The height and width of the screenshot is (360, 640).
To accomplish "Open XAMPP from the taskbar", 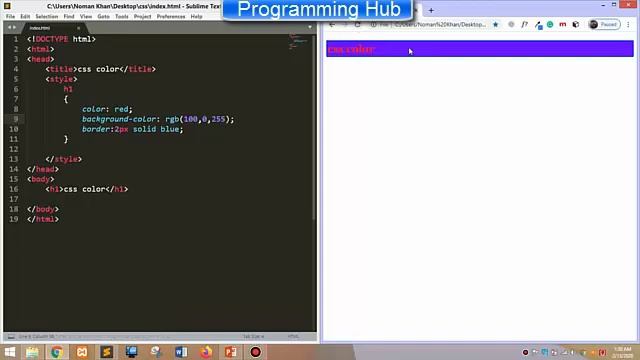I will pos(82,352).
